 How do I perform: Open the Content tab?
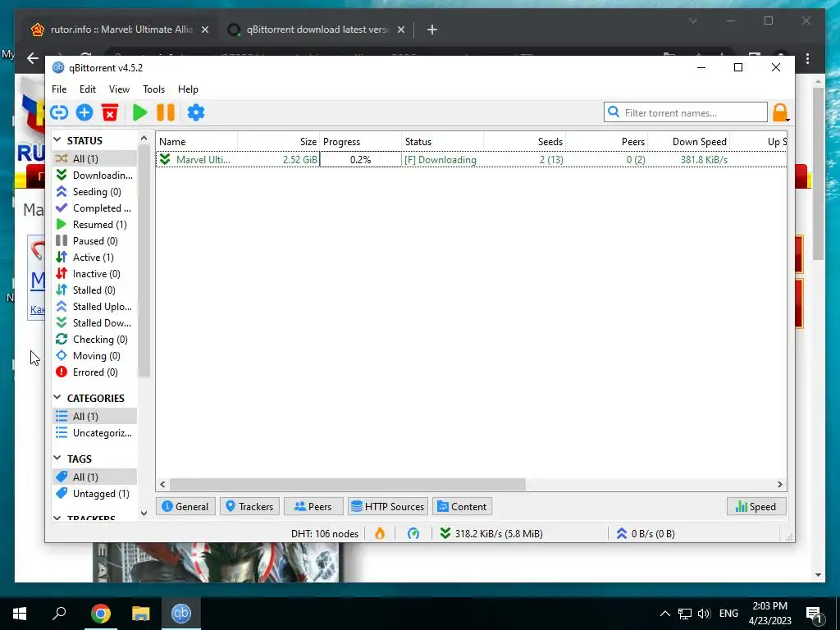tap(463, 506)
